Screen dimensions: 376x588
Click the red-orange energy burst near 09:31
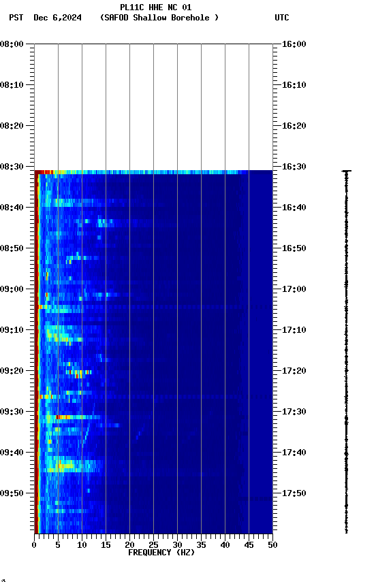pyautogui.click(x=63, y=417)
